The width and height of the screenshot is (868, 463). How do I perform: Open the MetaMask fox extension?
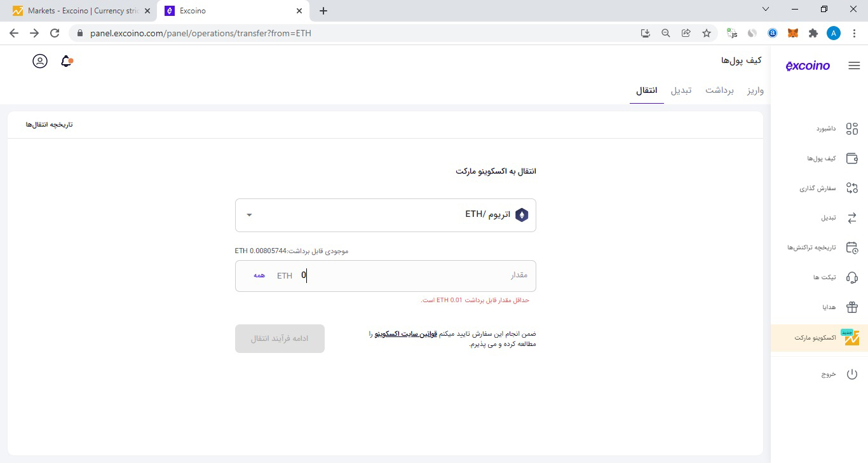793,33
